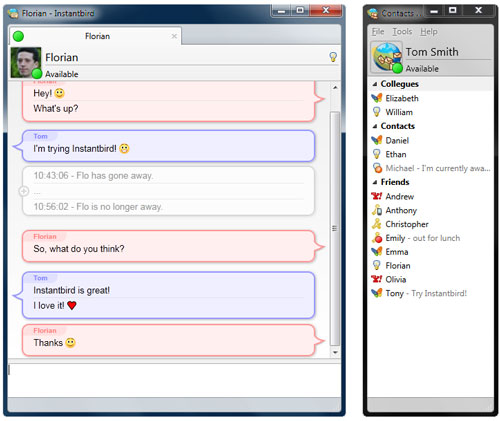
Task: Click Tony's MSN butterfly icon
Action: [x=377, y=293]
